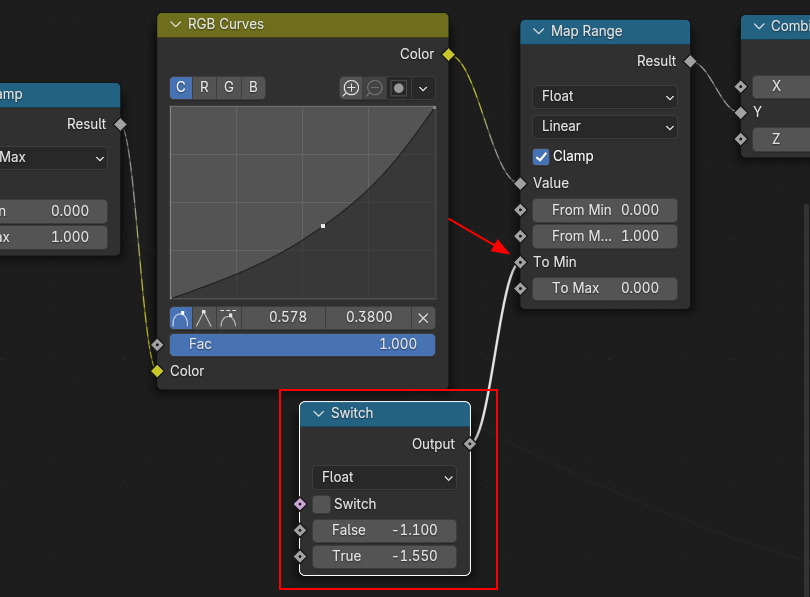Toggle curve clipping options dot icon

(399, 88)
